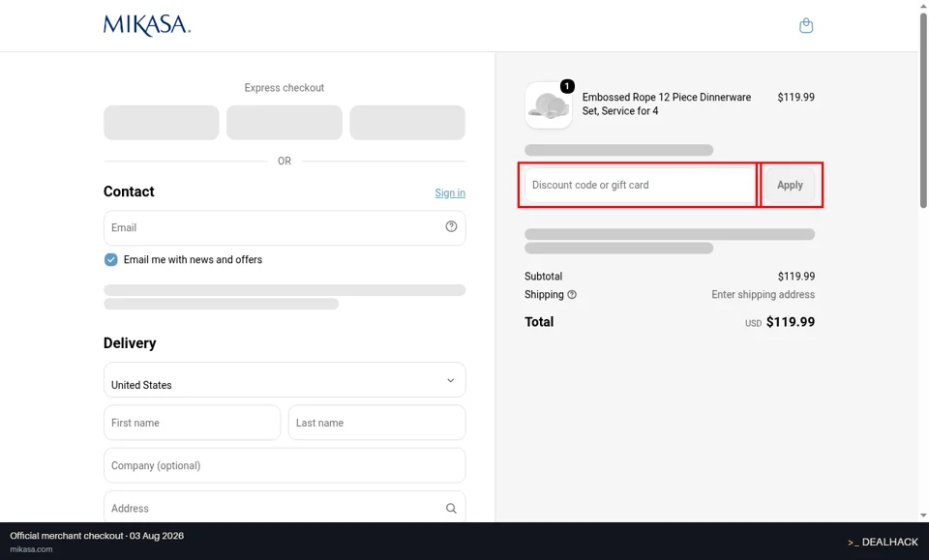The width and height of the screenshot is (929, 560).
Task: Click the address search magnifier icon
Action: coord(451,508)
